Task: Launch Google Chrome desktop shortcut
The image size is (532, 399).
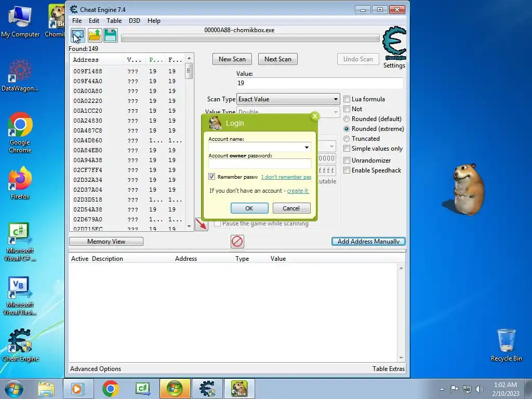Action: (20, 132)
